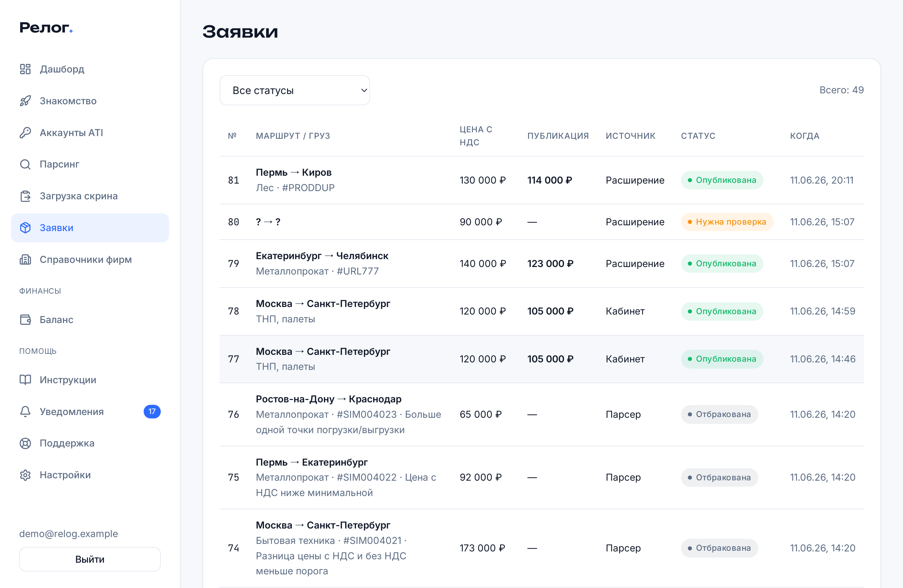Click the Выйти logout button
903x588 pixels.
click(90, 559)
